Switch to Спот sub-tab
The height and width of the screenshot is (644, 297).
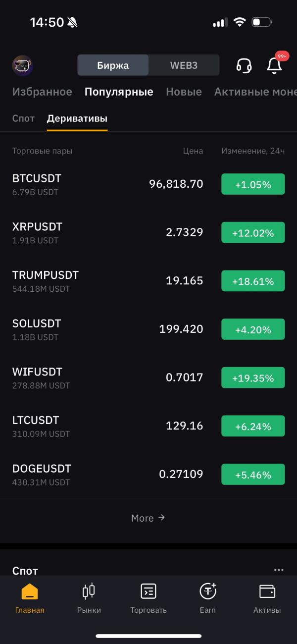click(23, 118)
